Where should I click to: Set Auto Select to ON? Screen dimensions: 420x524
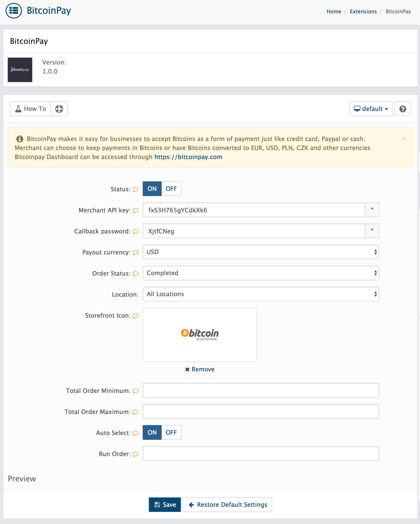(x=152, y=432)
